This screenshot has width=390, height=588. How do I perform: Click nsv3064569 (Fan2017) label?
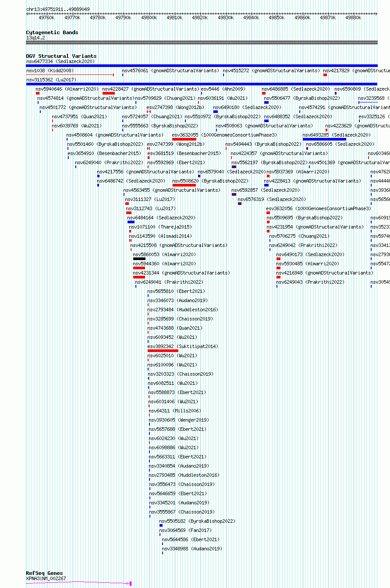click(185, 530)
